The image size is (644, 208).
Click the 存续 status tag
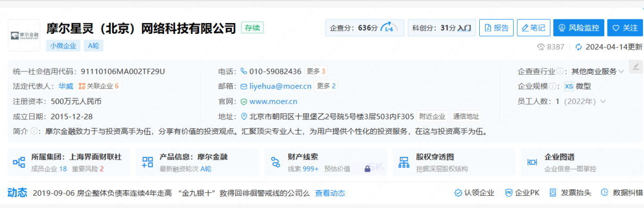(x=252, y=27)
